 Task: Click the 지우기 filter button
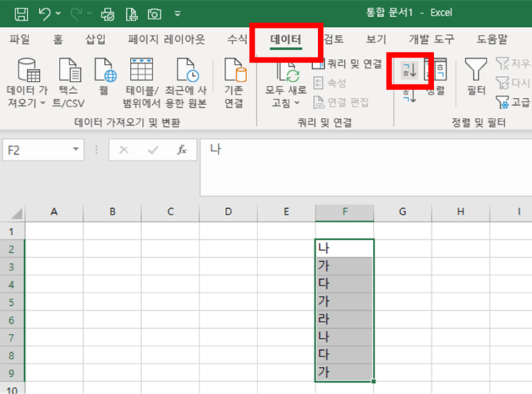pos(513,64)
